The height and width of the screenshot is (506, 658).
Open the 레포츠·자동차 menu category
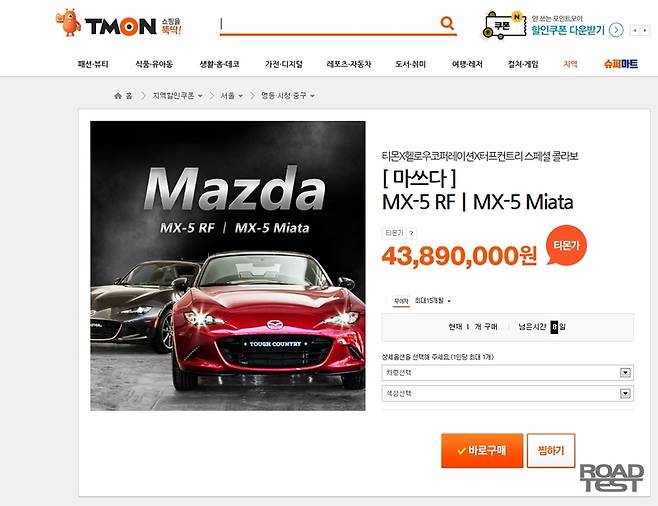pos(349,64)
